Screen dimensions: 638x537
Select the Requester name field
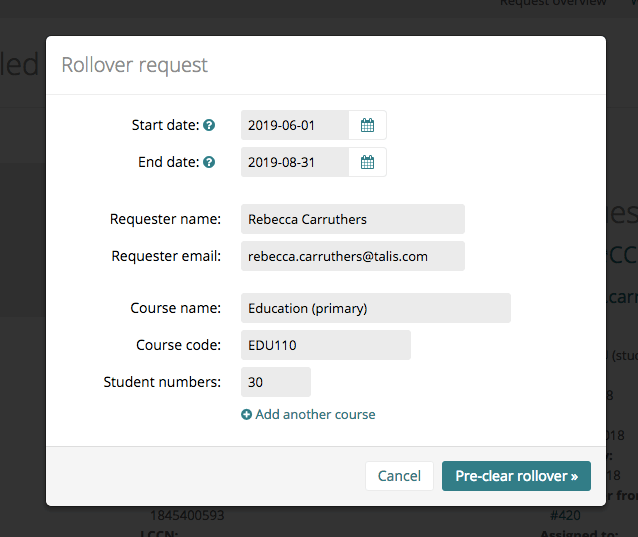353,219
